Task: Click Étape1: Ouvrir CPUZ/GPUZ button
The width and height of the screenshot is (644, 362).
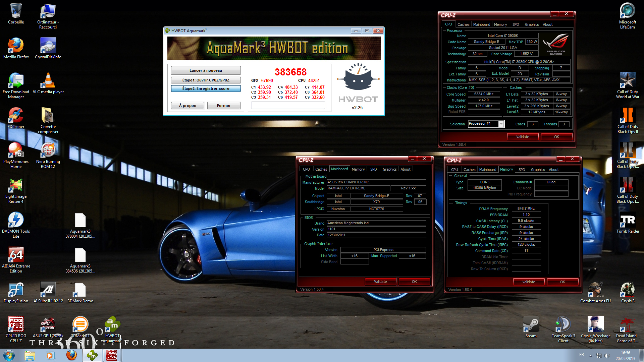Action: pos(206,80)
